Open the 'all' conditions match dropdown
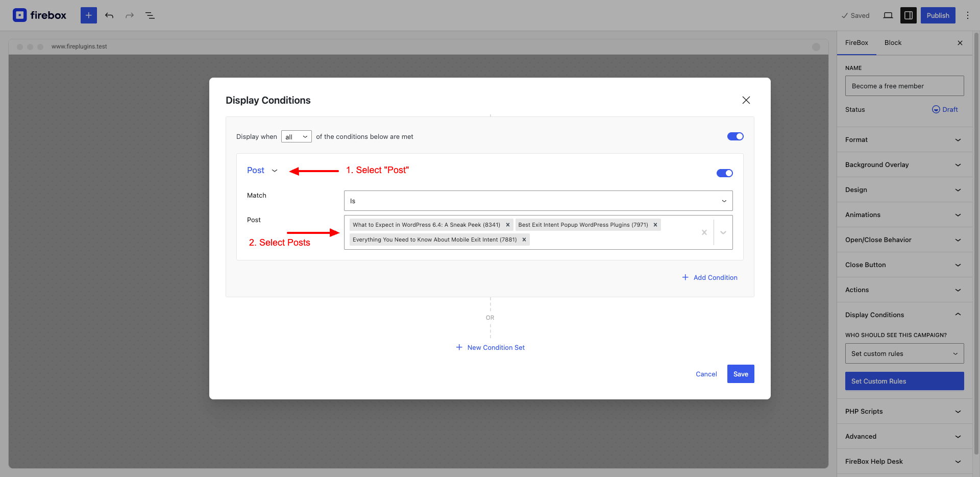 click(297, 136)
